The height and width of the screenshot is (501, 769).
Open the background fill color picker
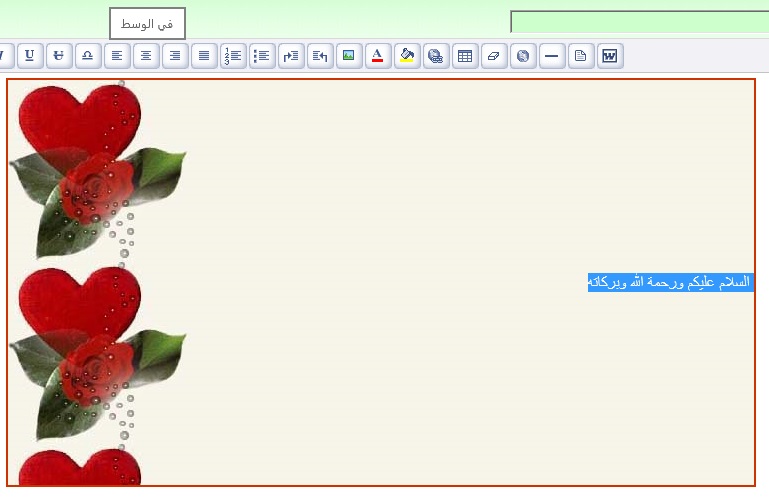[407, 56]
